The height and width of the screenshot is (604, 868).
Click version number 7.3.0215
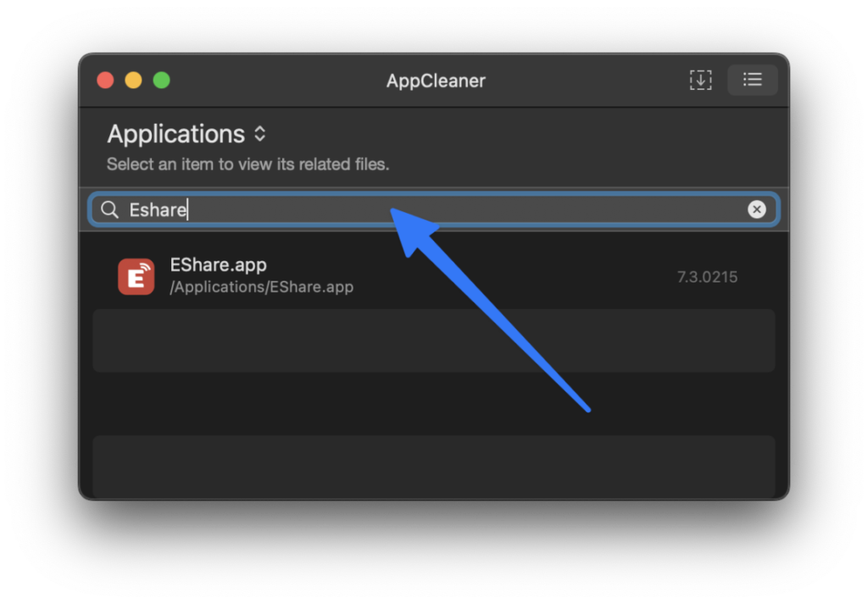707,277
